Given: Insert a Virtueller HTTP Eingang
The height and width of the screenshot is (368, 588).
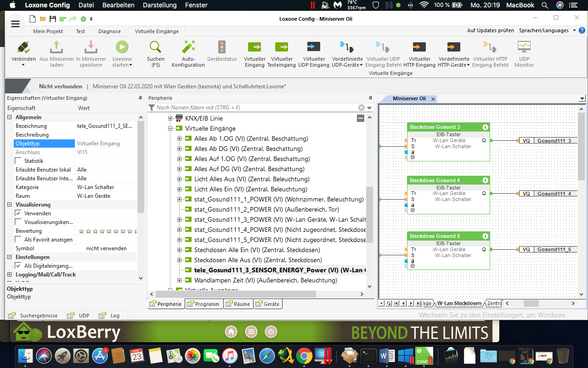Looking at the screenshot, I should [x=419, y=47].
